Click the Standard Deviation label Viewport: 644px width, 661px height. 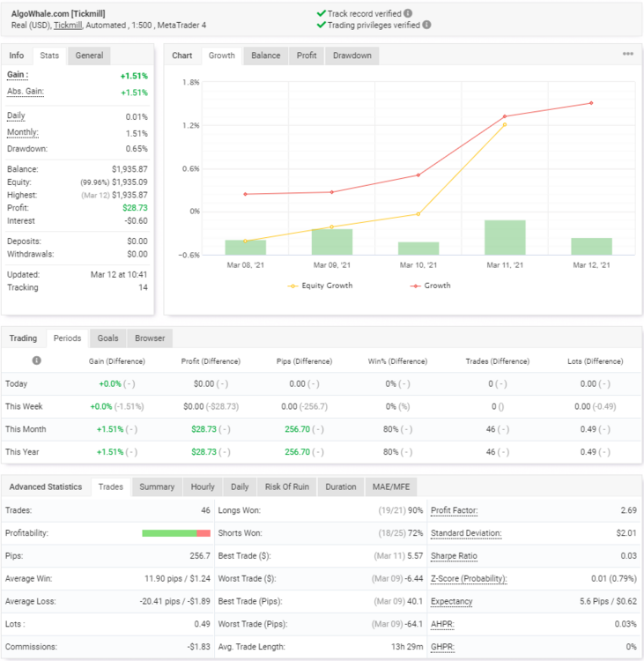tap(466, 533)
